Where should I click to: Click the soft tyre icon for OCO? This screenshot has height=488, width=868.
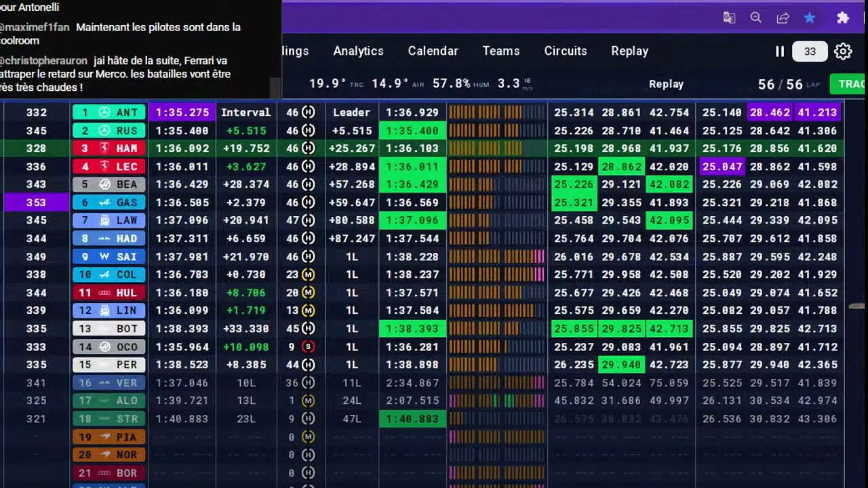[309, 347]
